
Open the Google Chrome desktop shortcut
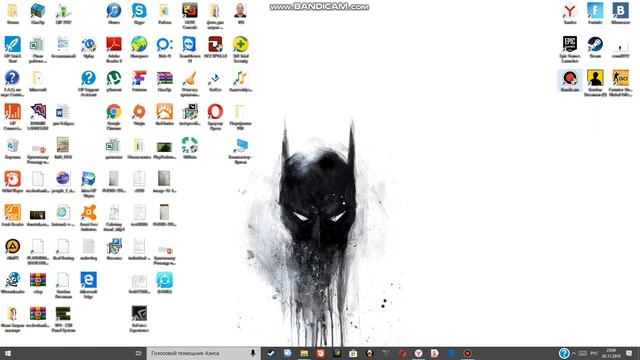click(113, 111)
